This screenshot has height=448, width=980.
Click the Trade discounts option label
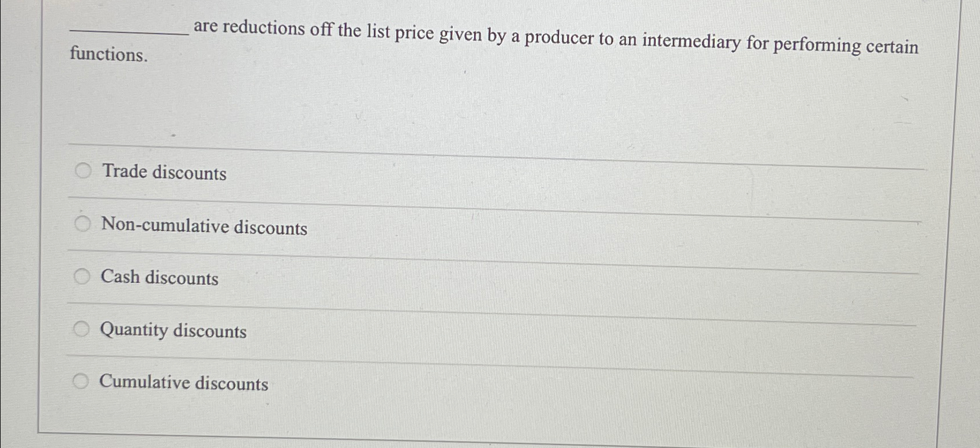tap(163, 174)
